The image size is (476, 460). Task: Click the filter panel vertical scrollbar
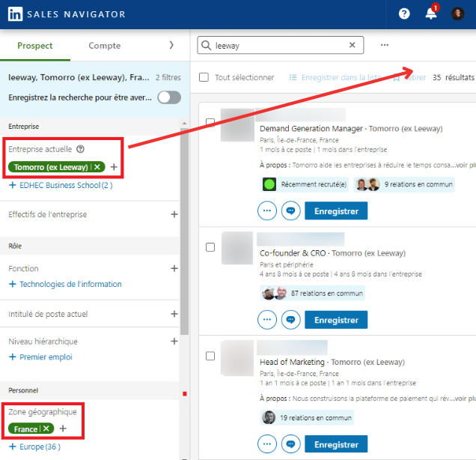coord(184,231)
